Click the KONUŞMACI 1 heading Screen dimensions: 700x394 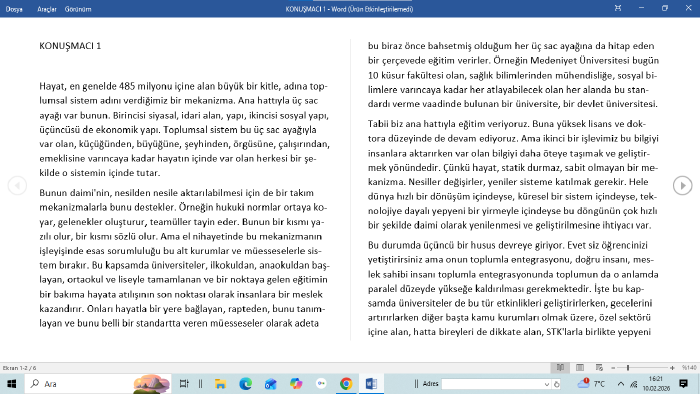coord(70,46)
